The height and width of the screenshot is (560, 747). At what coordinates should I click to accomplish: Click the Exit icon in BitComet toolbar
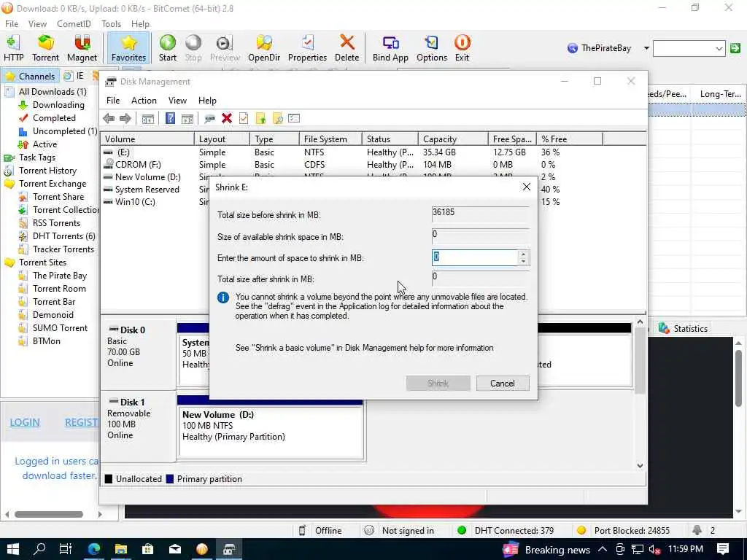coord(462,48)
